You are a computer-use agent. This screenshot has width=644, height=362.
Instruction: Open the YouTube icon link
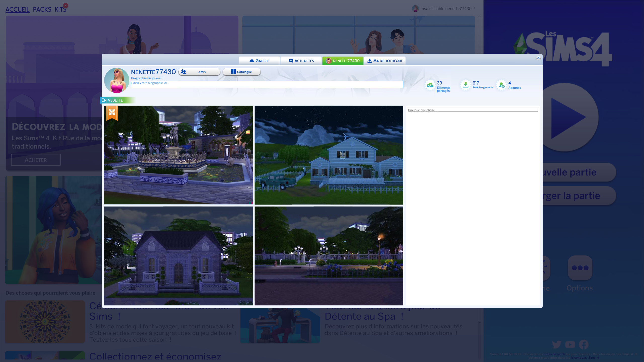click(x=570, y=344)
